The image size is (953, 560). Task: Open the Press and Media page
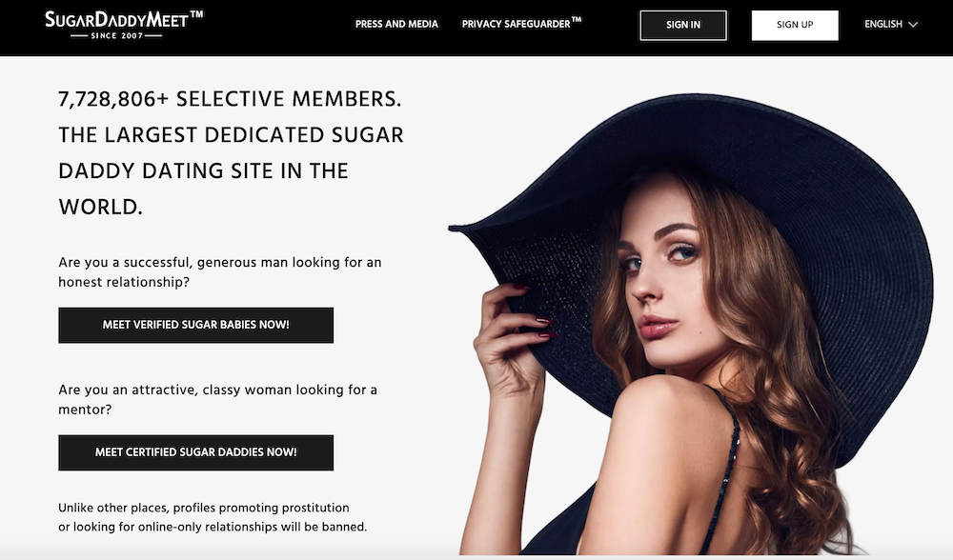pyautogui.click(x=396, y=25)
